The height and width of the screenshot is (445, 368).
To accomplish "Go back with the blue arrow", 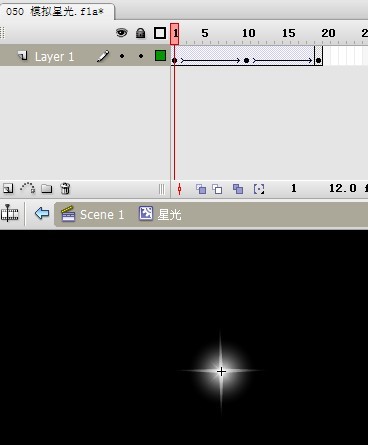I will point(42,213).
